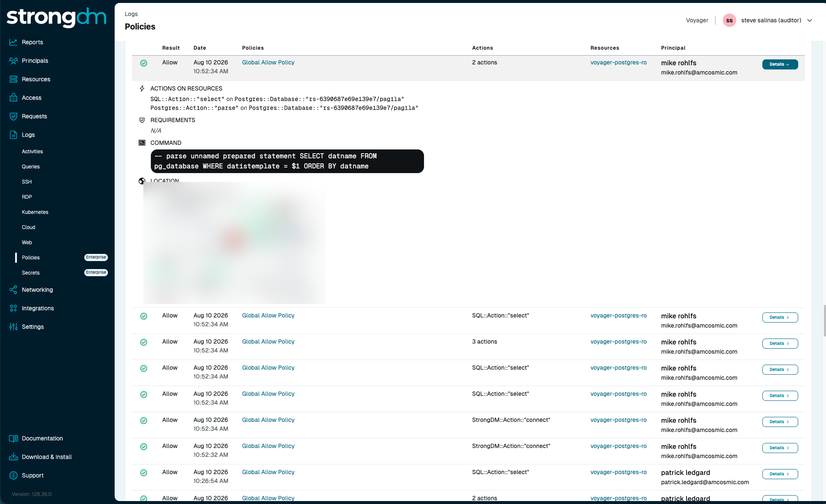Click the black command statement box
This screenshot has height=504, width=826.
pos(287,161)
